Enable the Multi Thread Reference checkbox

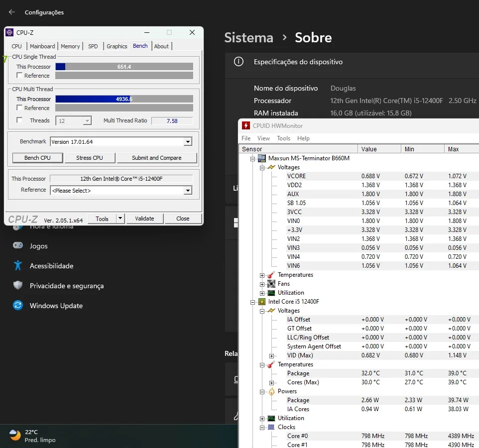(x=19, y=108)
